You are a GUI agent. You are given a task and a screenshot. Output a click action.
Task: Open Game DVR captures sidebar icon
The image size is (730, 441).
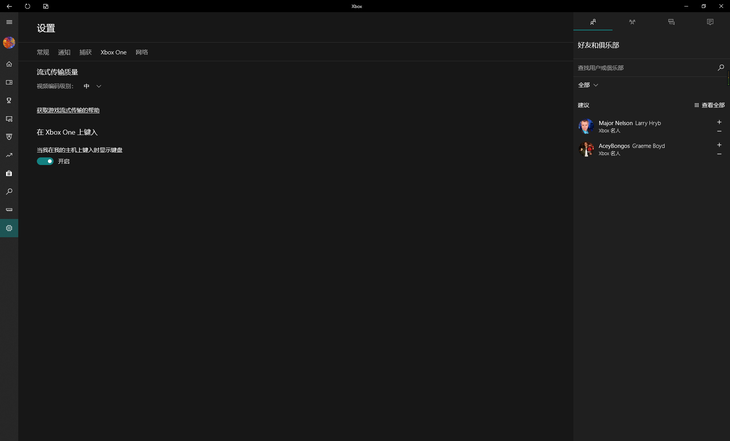[x=9, y=119]
